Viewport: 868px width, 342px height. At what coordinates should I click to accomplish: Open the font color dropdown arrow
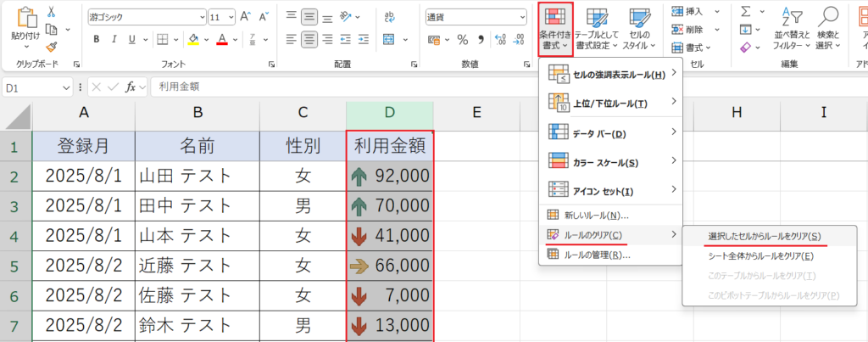point(236,39)
